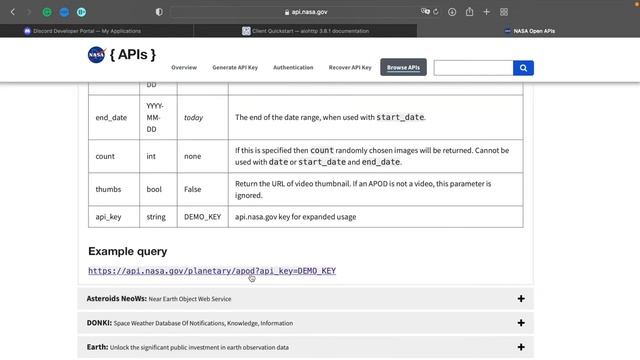Click the 'string' type cell
Image resolution: width=640 pixels, height=360 pixels.
tap(158, 217)
